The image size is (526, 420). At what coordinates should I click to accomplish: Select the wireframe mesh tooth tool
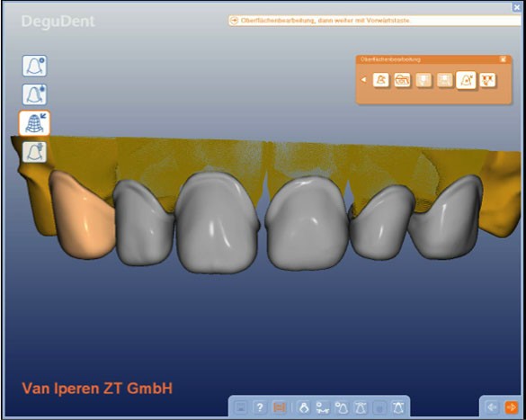point(34,123)
